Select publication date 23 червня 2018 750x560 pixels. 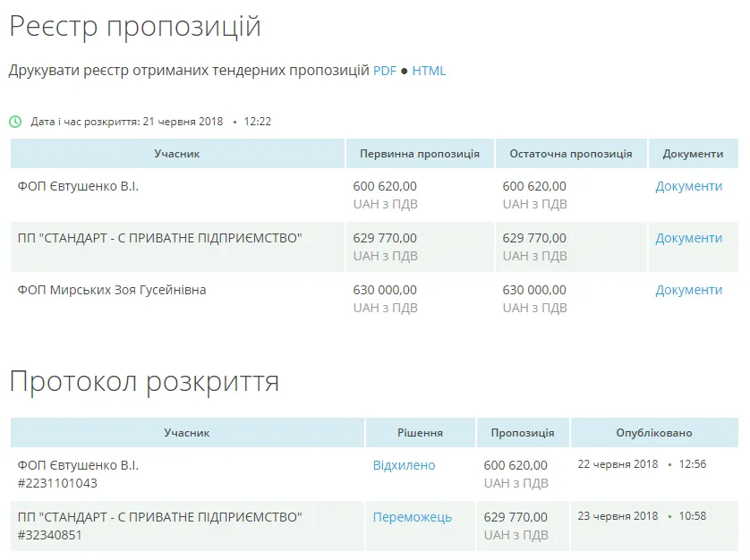click(618, 516)
